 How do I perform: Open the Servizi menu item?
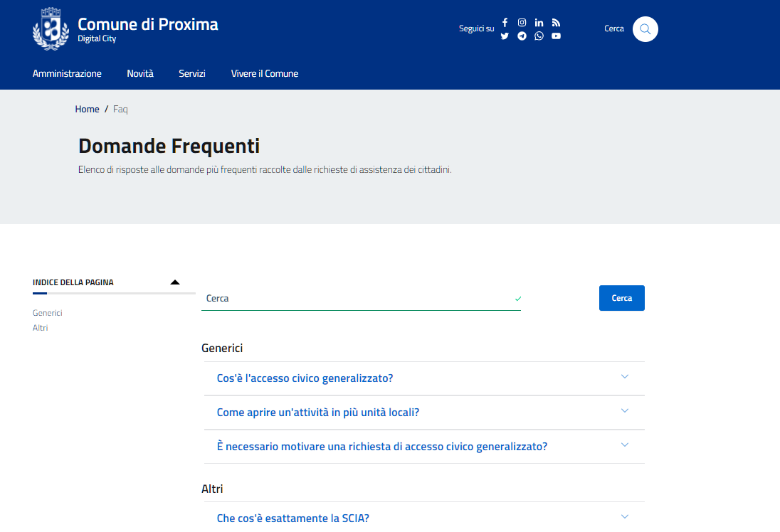[192, 74]
